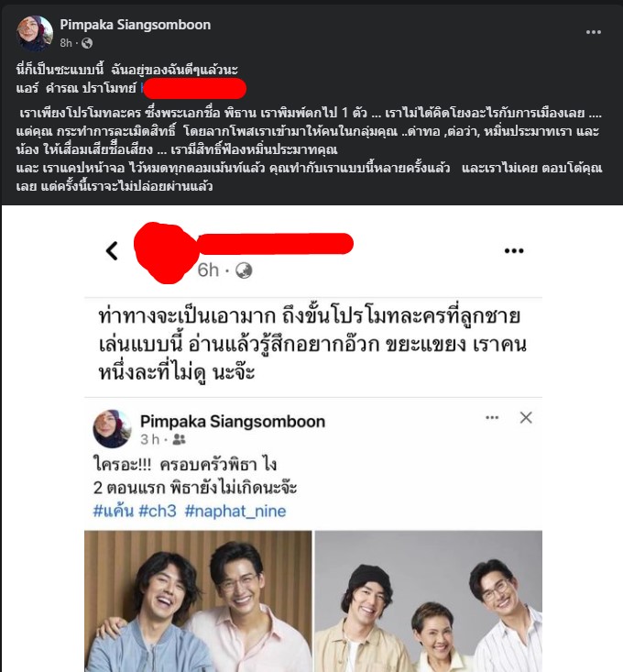Open three-dot menu beside the redacted name
This screenshot has height=672, width=623.
coord(514,250)
